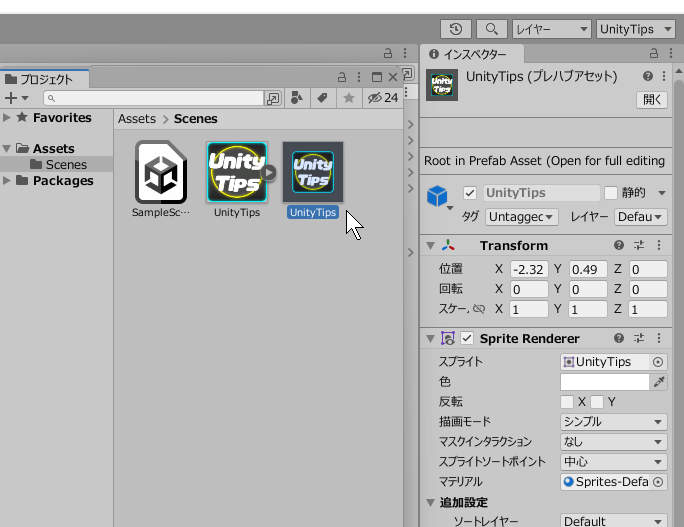Open the Default layer dropdown

point(640,217)
